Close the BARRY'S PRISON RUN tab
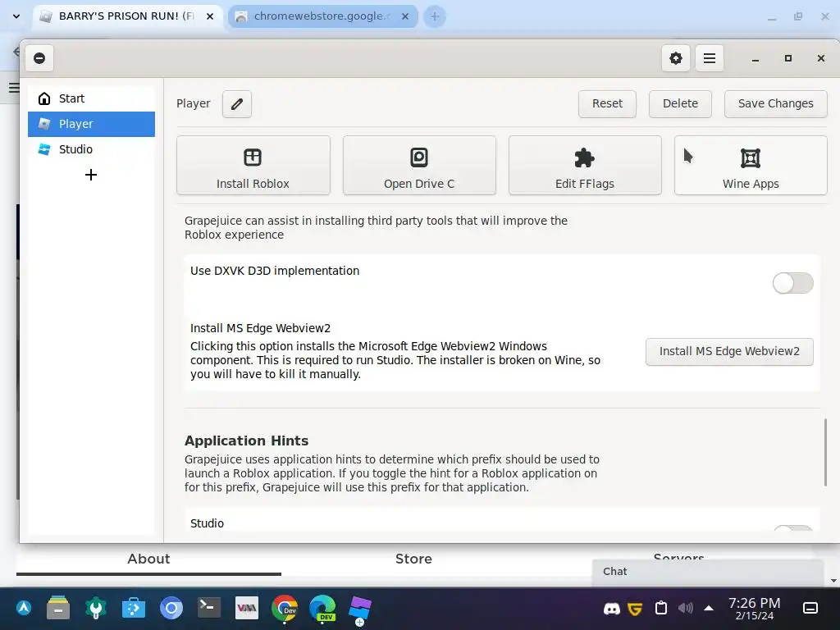This screenshot has height=630, width=840. point(210,16)
